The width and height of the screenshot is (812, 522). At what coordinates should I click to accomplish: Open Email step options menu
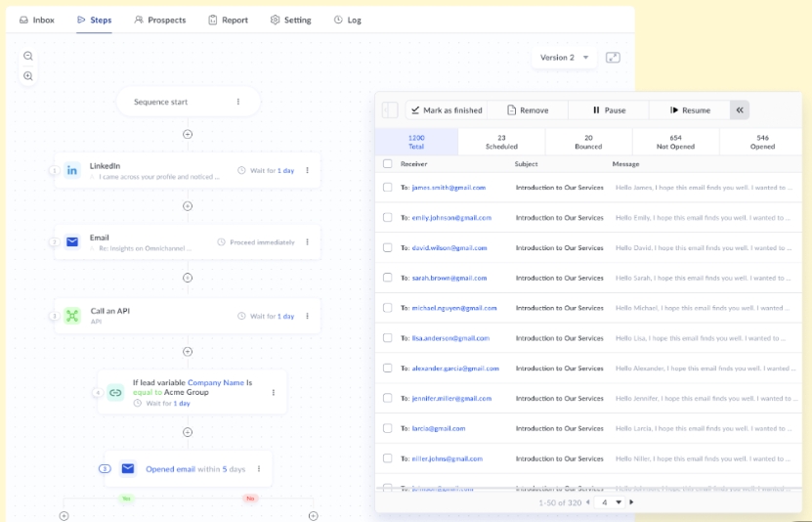[x=307, y=241]
